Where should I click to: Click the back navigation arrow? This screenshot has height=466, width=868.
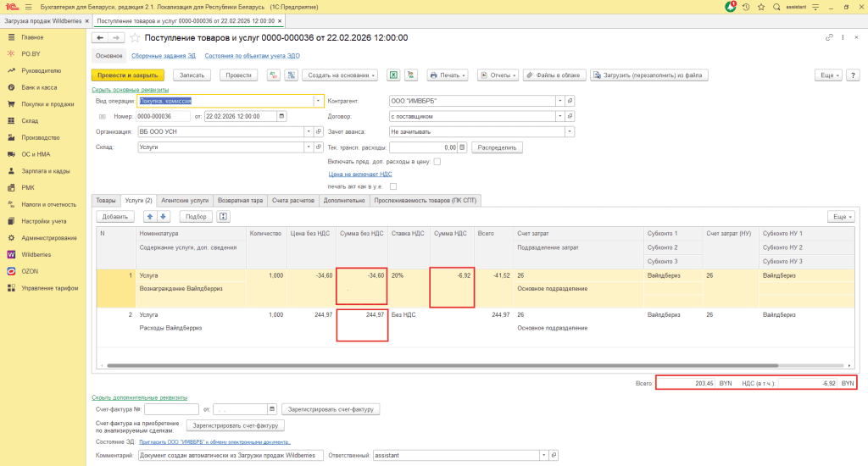[99, 38]
